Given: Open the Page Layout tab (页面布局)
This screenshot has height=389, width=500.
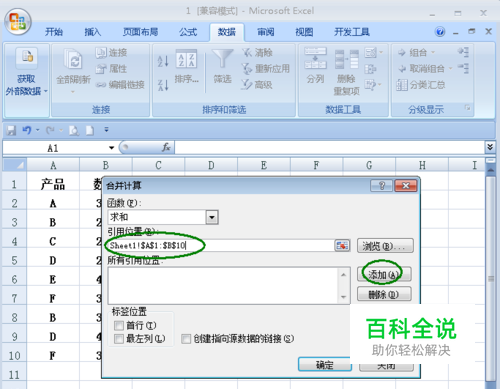Looking at the screenshot, I should (140, 32).
